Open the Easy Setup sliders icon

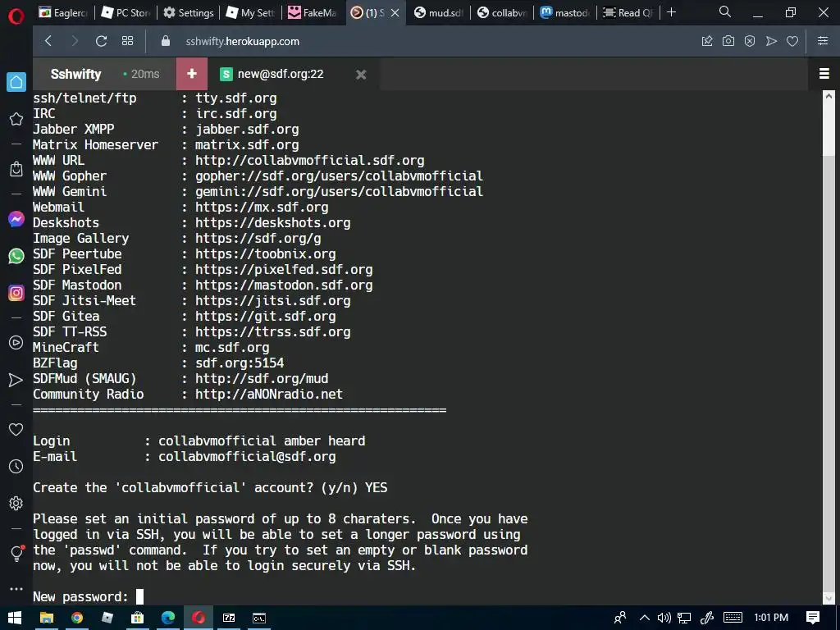tap(823, 41)
